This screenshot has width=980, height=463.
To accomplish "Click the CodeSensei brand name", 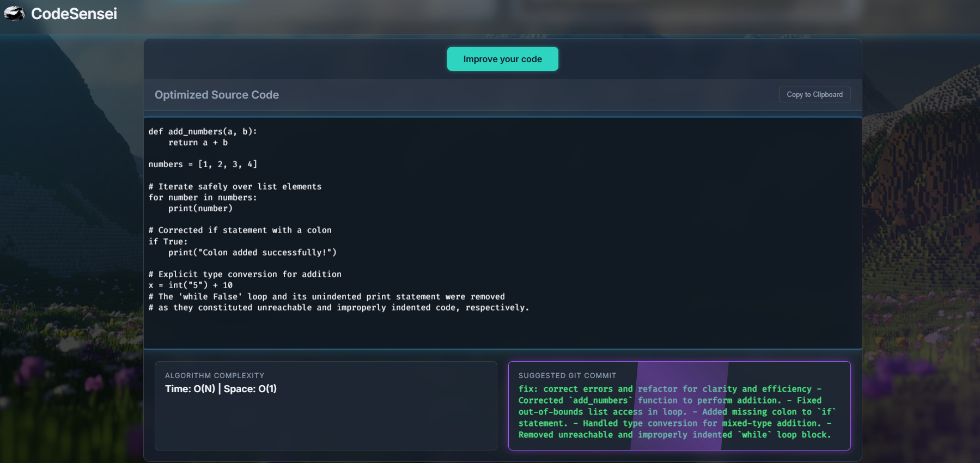I will 74,14.
